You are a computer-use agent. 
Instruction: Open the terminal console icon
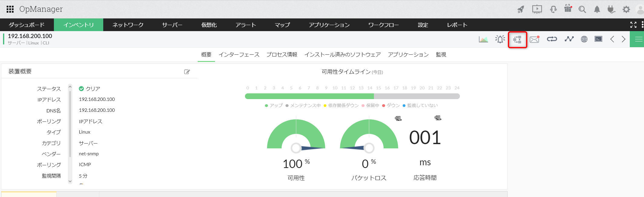[x=598, y=39]
